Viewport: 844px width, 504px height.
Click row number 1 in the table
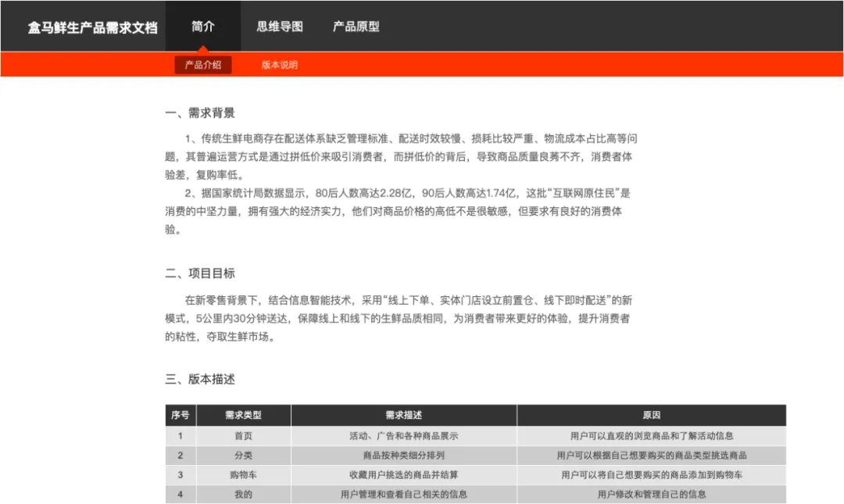point(181,435)
